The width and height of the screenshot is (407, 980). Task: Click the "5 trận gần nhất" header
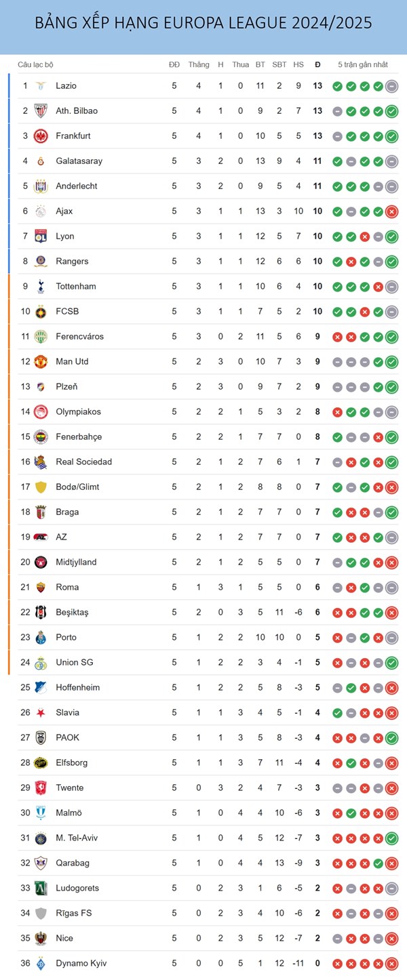(363, 64)
